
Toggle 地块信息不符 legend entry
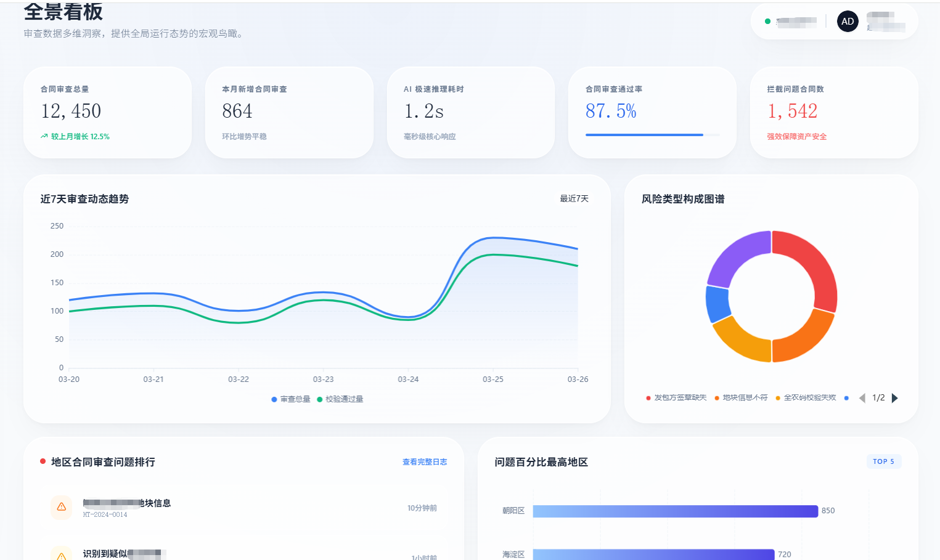click(x=741, y=398)
